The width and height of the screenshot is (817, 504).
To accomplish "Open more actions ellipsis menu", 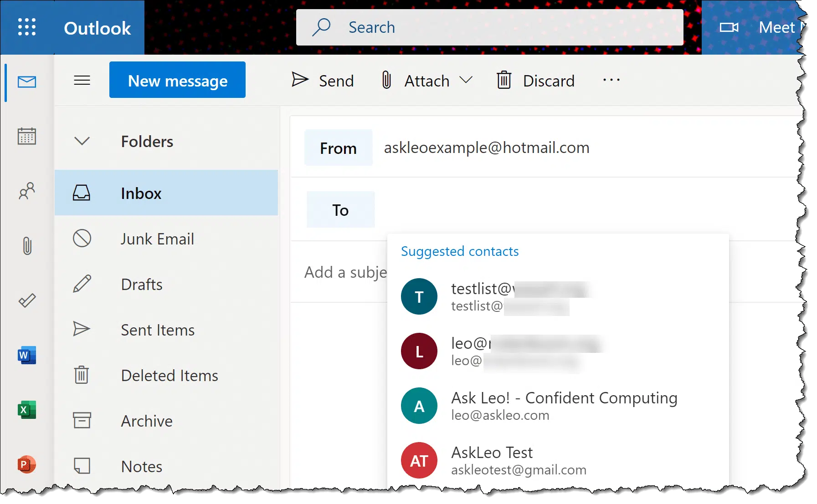I will (x=611, y=80).
